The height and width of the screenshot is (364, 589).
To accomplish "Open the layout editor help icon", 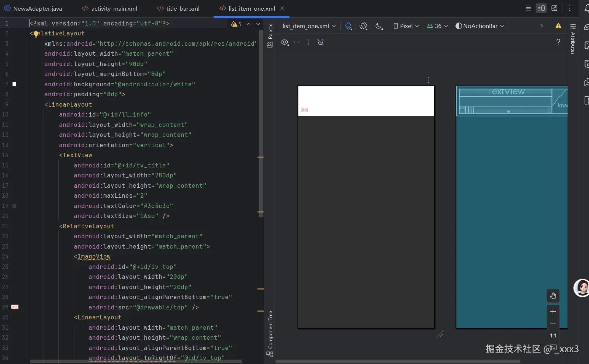I will [558, 42].
